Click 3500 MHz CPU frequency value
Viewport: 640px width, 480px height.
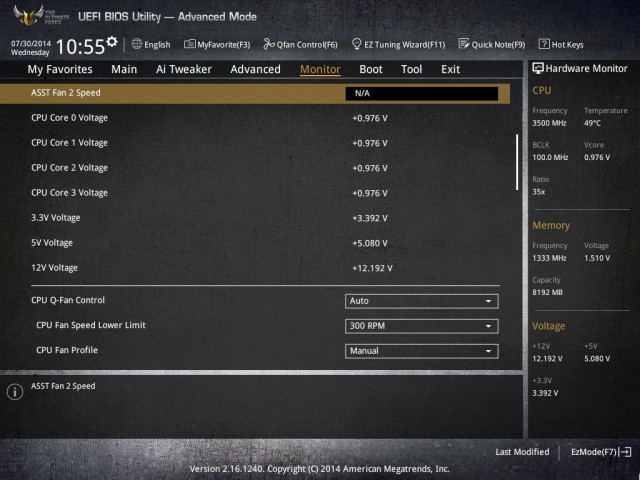point(549,123)
